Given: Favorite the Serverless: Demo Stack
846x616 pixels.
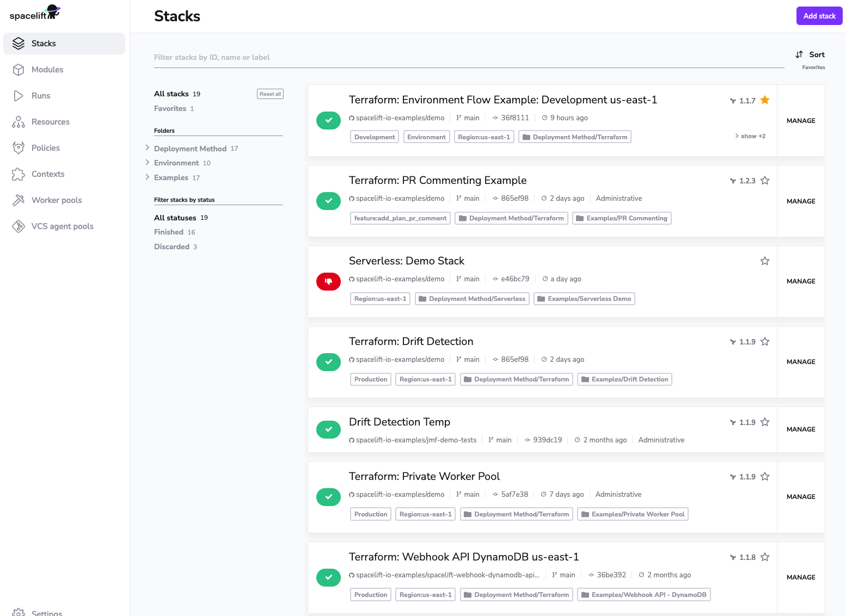Looking at the screenshot, I should (x=765, y=261).
